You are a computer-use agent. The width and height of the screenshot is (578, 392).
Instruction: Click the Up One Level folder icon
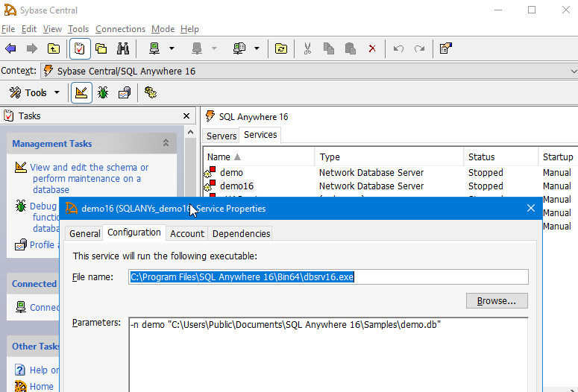[54, 48]
